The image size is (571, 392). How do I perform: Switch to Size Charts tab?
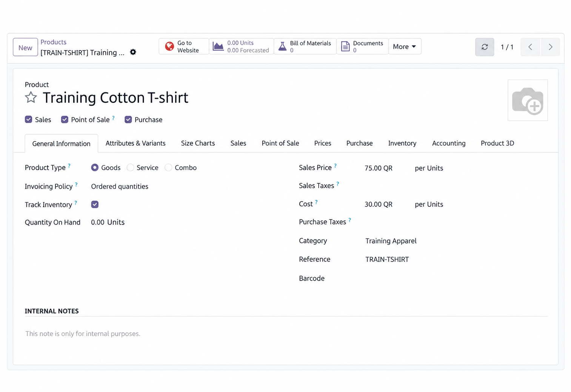[198, 143]
